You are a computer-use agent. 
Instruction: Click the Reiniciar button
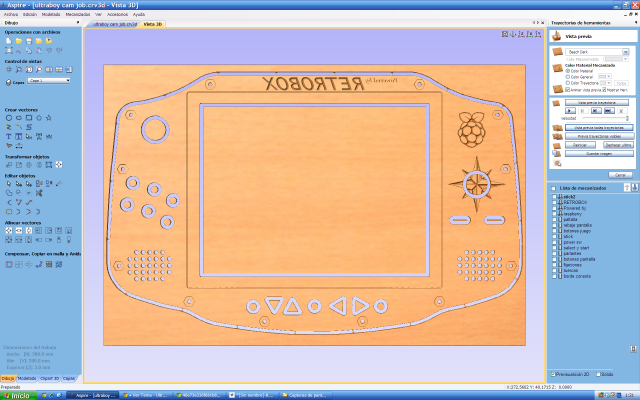(580, 145)
